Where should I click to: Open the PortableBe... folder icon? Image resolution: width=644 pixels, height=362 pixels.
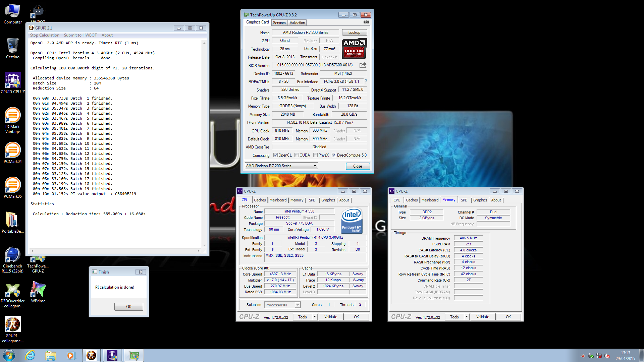(13, 223)
